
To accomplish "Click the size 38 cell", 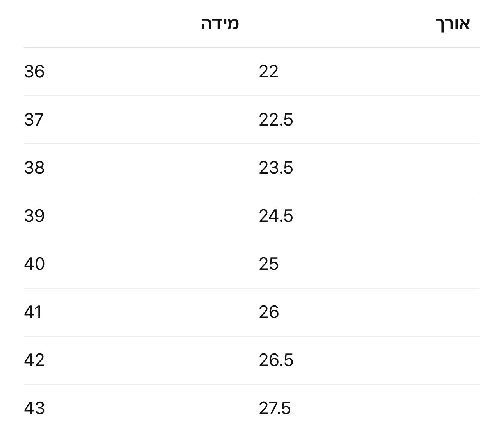I will click(34, 168).
